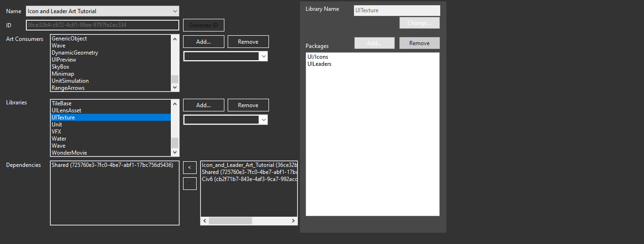This screenshot has height=244, width=644.
Task: Select WonderMovie in the Libraries list
Action: tap(111, 153)
